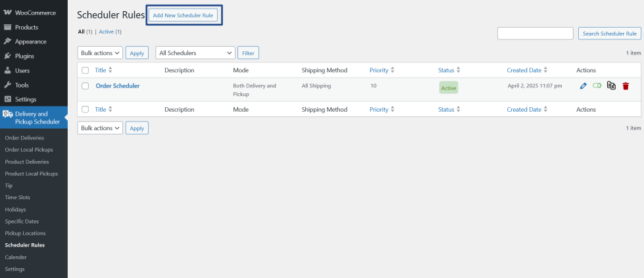Delete Order Scheduler using the red trash icon
Viewport: 644px width, 278px height.
point(626,86)
